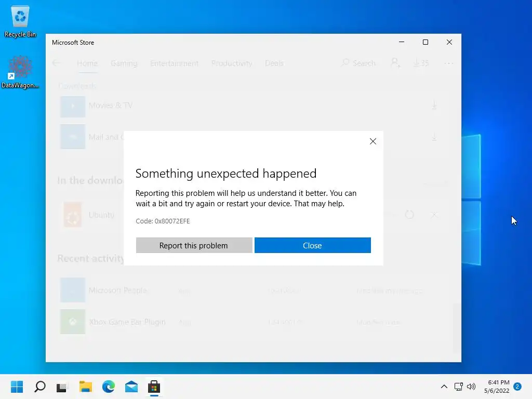The image size is (532, 399).
Task: Launch File Explorer from the taskbar
Action: 86,387
